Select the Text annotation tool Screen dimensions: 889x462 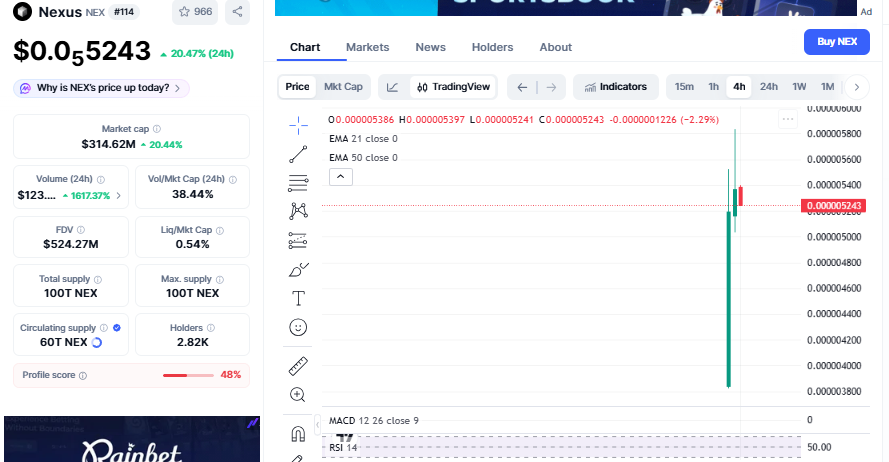pos(298,298)
